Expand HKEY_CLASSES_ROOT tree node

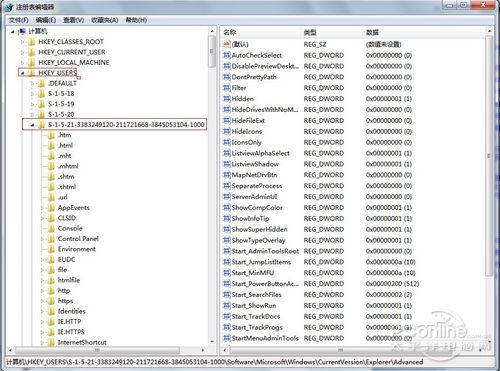[x=22, y=42]
